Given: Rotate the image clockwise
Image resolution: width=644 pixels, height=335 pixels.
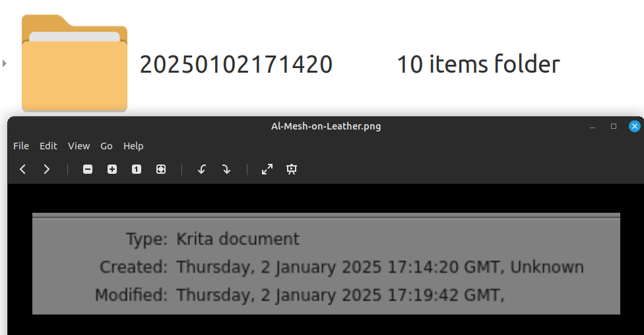Looking at the screenshot, I should pyautogui.click(x=226, y=169).
